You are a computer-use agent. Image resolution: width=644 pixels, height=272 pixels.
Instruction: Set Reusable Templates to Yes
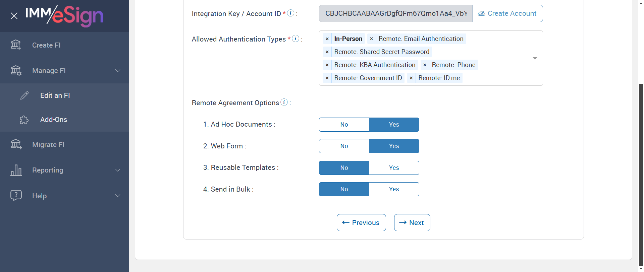point(394,168)
